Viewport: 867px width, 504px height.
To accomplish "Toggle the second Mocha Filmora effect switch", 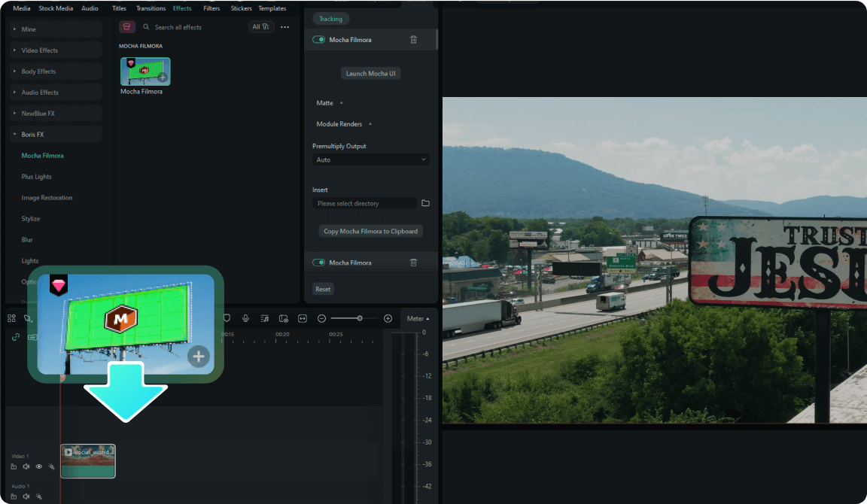I will pyautogui.click(x=318, y=263).
